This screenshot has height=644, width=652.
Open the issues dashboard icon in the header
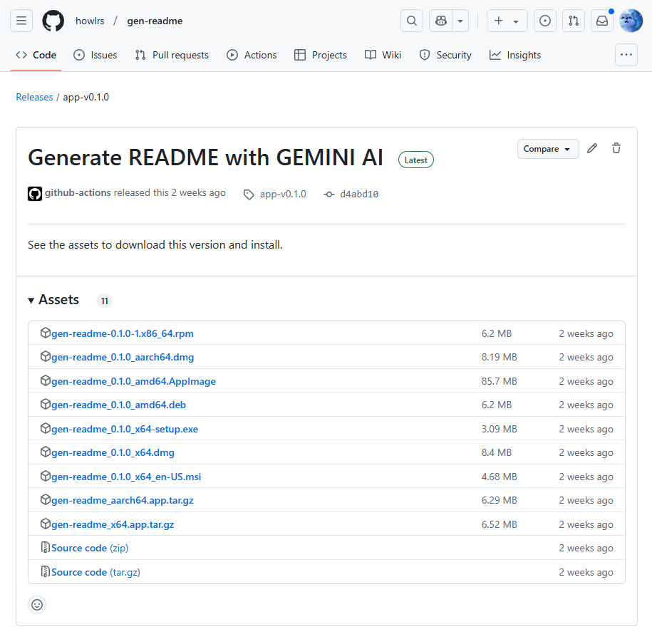pyautogui.click(x=544, y=21)
